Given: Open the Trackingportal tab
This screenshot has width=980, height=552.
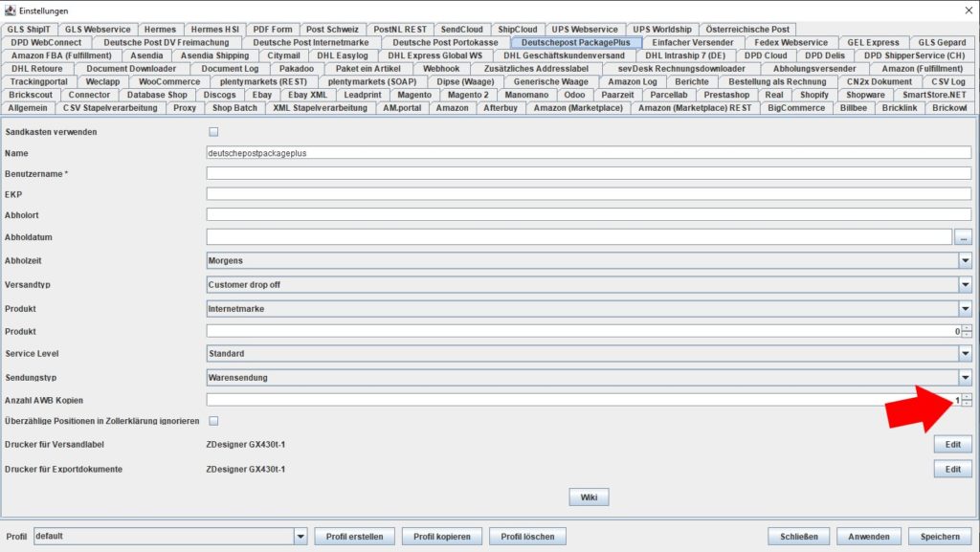Looking at the screenshot, I should click(x=38, y=82).
